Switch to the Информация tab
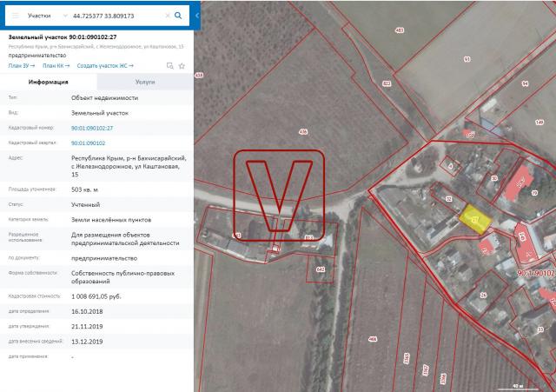This screenshot has width=556, height=392. click(x=49, y=82)
